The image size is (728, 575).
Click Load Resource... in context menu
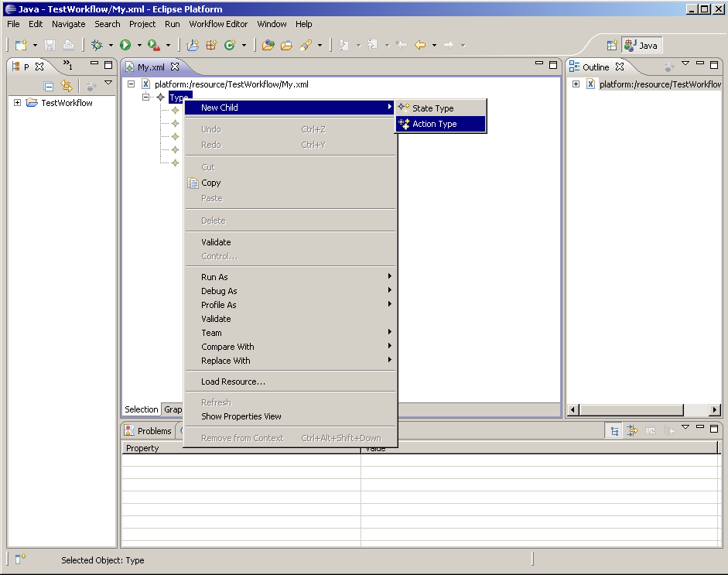(x=233, y=382)
